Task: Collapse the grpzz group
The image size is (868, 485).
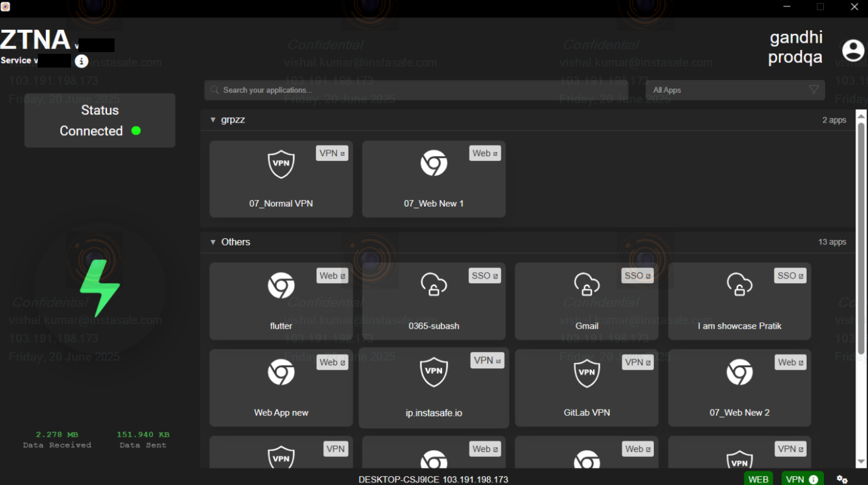Action: pyautogui.click(x=213, y=120)
